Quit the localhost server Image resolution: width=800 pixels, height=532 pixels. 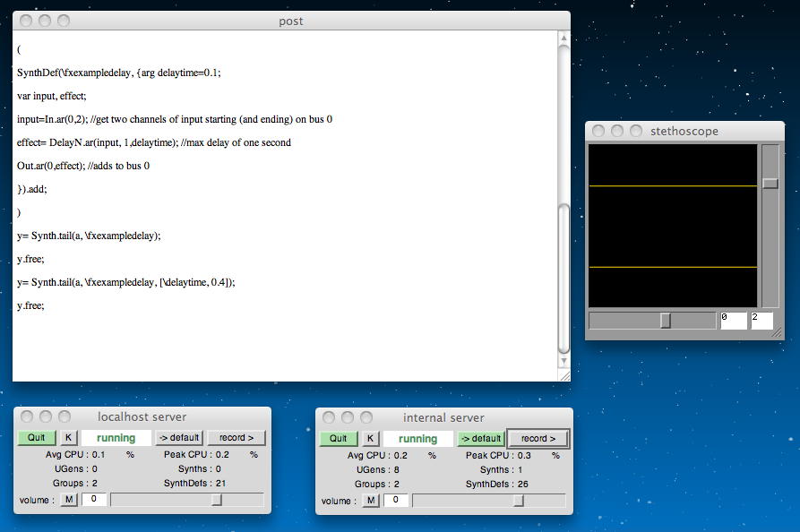coord(37,438)
